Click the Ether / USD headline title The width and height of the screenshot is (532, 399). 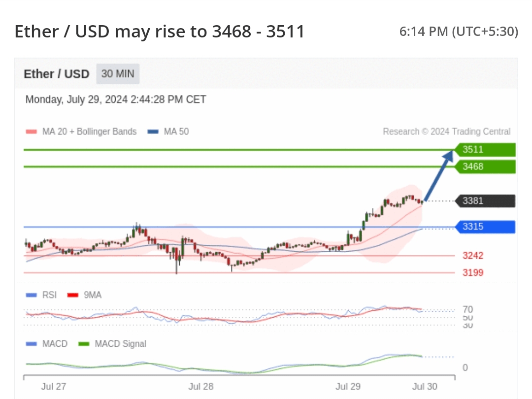coord(160,32)
